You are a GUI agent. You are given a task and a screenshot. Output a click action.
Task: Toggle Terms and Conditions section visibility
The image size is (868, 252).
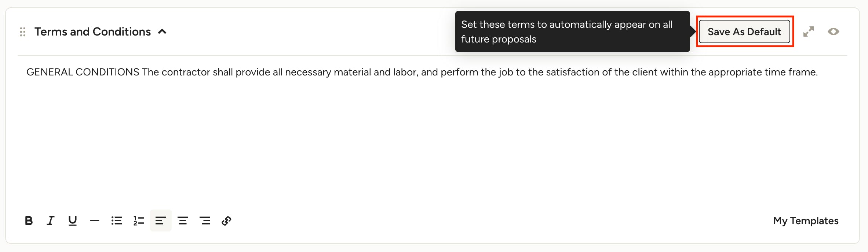coord(834,31)
